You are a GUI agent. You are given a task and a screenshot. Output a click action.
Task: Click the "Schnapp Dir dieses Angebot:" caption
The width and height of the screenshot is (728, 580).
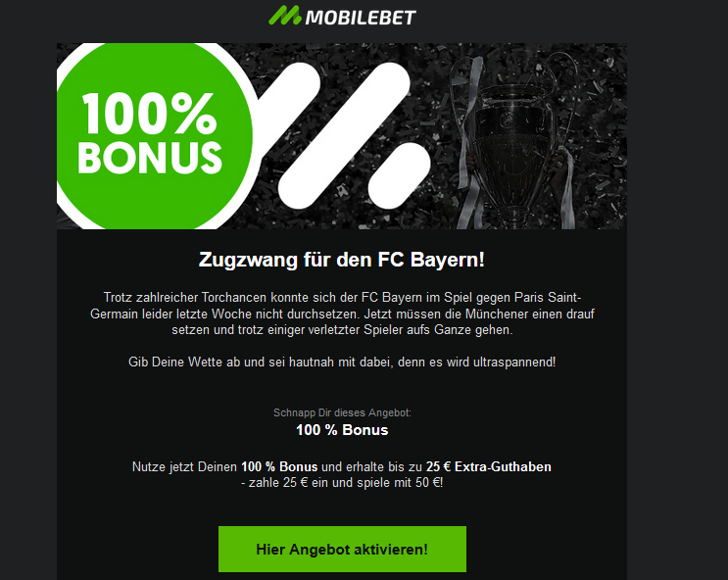[342, 412]
